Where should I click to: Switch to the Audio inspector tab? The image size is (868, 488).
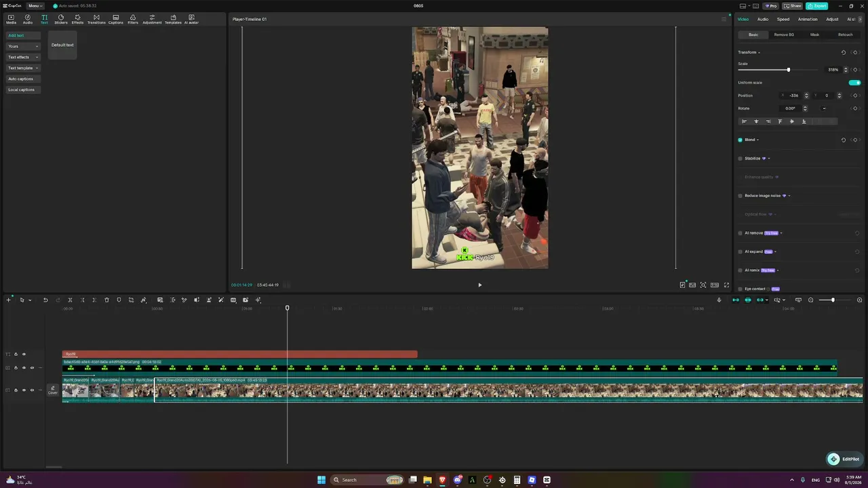click(x=763, y=19)
